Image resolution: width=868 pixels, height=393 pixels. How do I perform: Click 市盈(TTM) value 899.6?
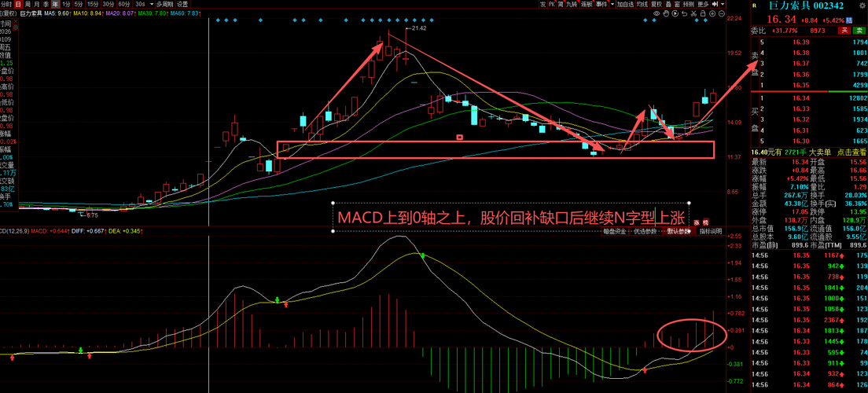point(857,244)
